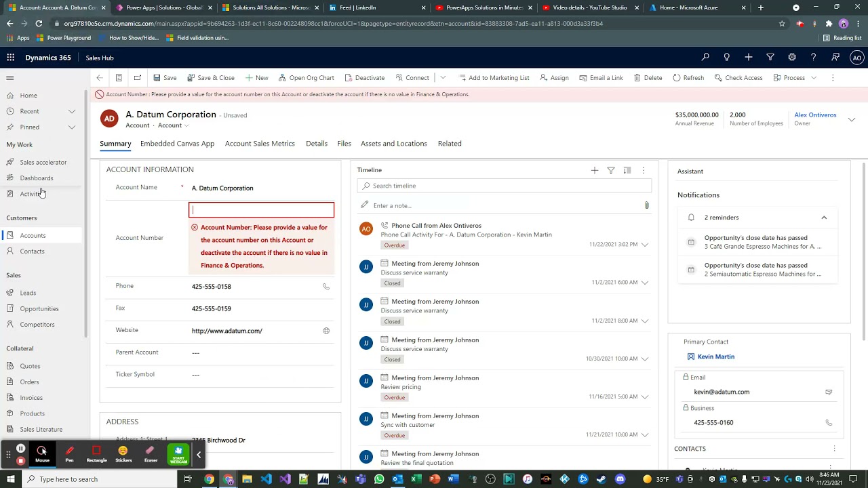Click the plus Quick Create icon in the header

tap(749, 58)
